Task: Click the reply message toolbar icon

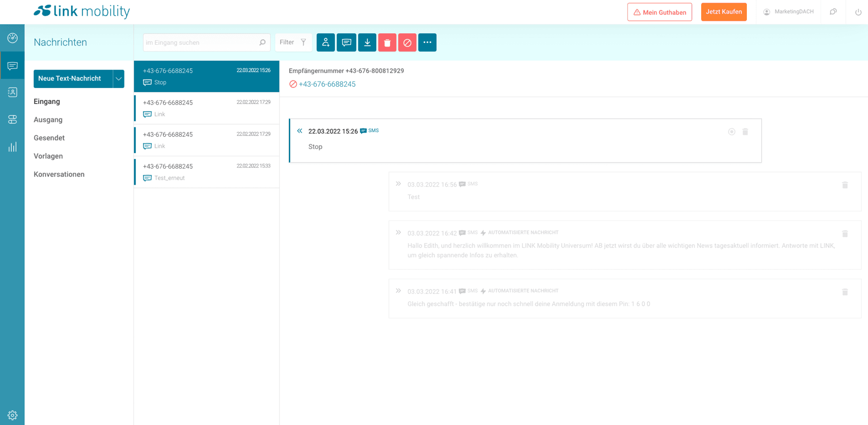Action: (346, 42)
